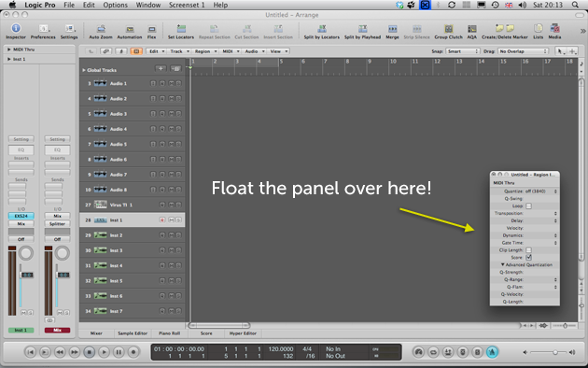Toggle record enable on Inst 1 track

[162, 220]
